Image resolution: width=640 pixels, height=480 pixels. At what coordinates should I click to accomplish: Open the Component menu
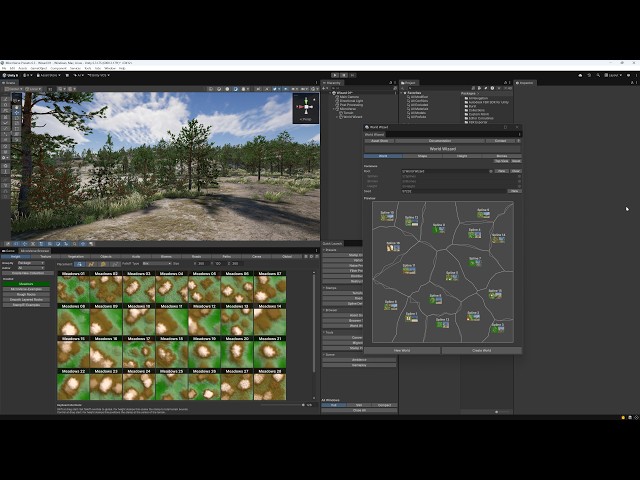click(x=58, y=68)
